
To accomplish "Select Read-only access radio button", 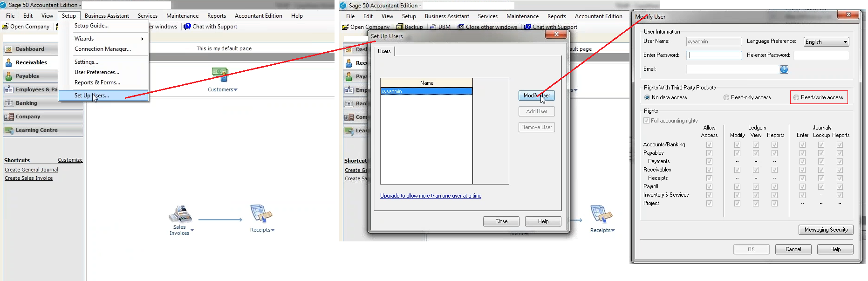I will (726, 97).
